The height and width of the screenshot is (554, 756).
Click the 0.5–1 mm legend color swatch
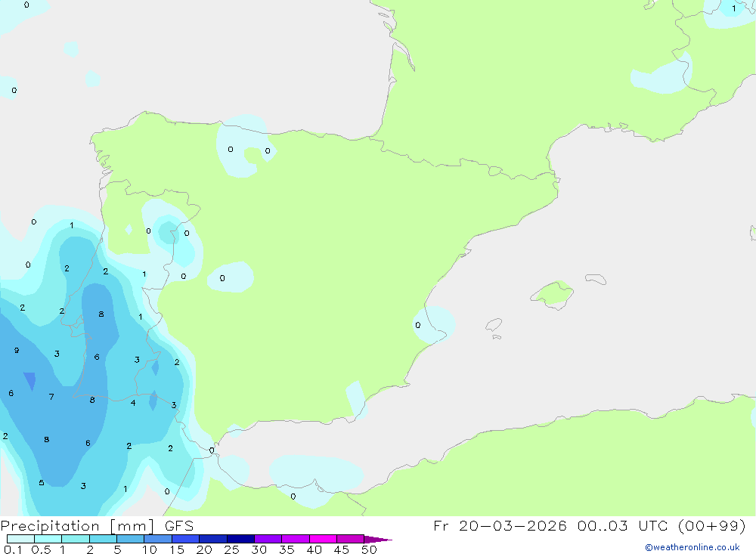pyautogui.click(x=48, y=539)
